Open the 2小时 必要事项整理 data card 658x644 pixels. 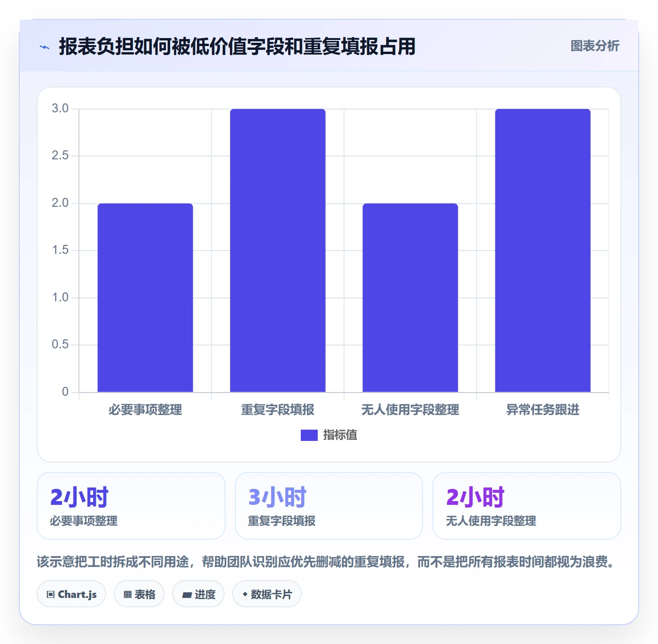click(x=131, y=506)
